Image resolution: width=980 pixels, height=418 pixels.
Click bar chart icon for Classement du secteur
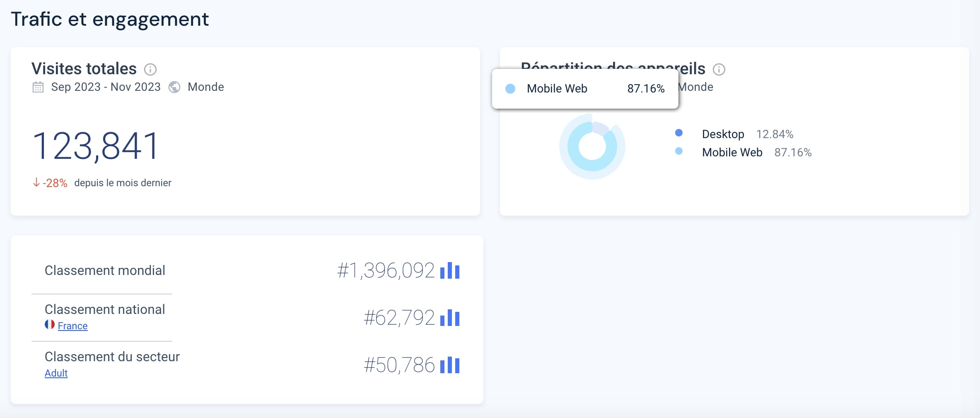tap(450, 365)
